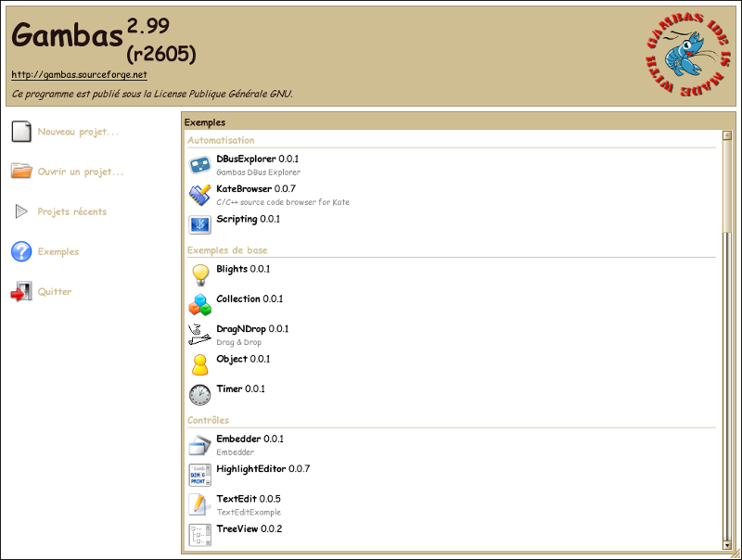This screenshot has width=742, height=560.
Task: Open the DBusExplorer example icon
Action: coord(199,165)
